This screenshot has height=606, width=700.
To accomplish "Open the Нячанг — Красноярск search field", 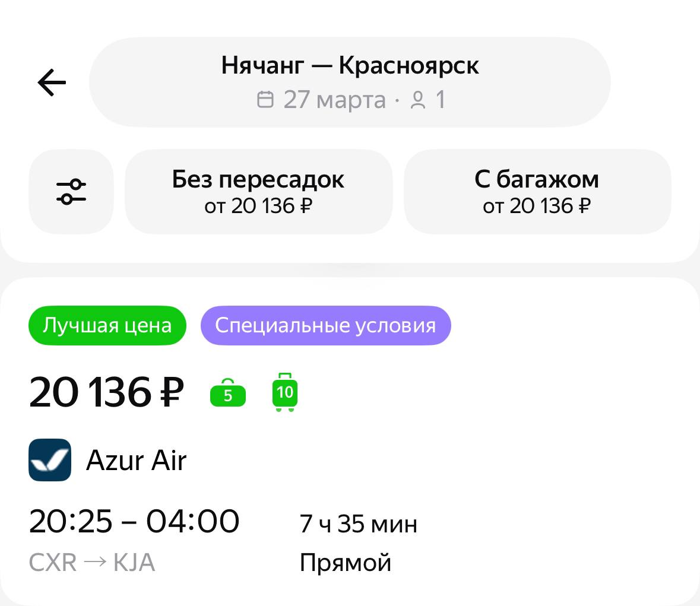I will (350, 82).
